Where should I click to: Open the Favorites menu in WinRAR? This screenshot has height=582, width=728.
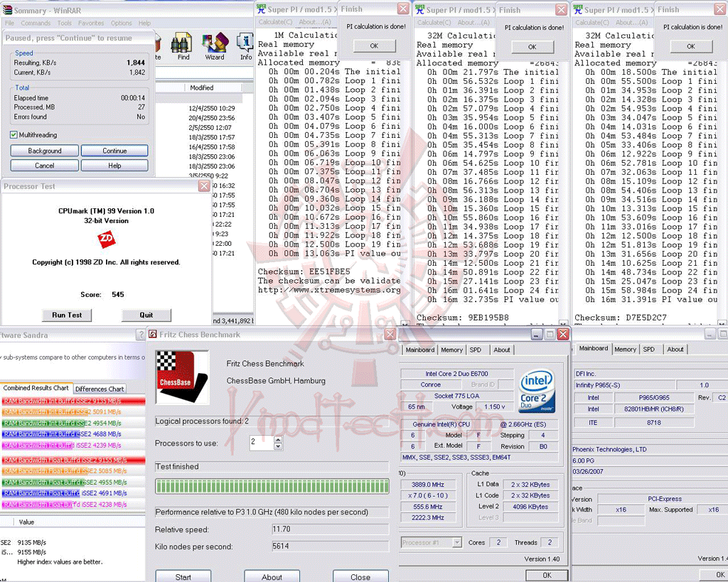tap(91, 23)
